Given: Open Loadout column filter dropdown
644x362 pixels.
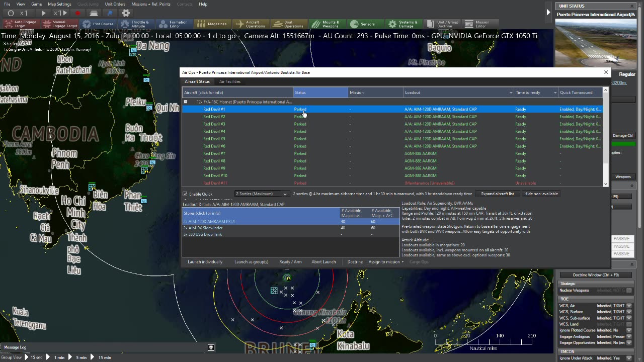Looking at the screenshot, I should (511, 93).
